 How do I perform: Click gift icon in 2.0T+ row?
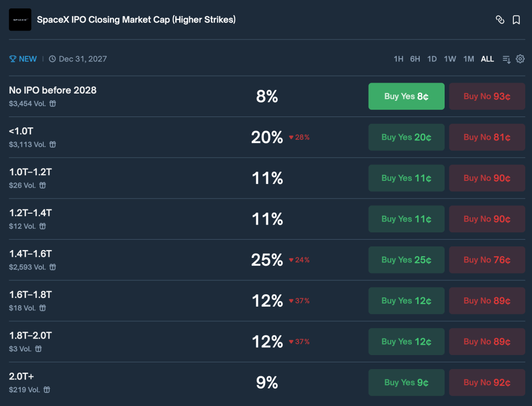[x=47, y=390]
